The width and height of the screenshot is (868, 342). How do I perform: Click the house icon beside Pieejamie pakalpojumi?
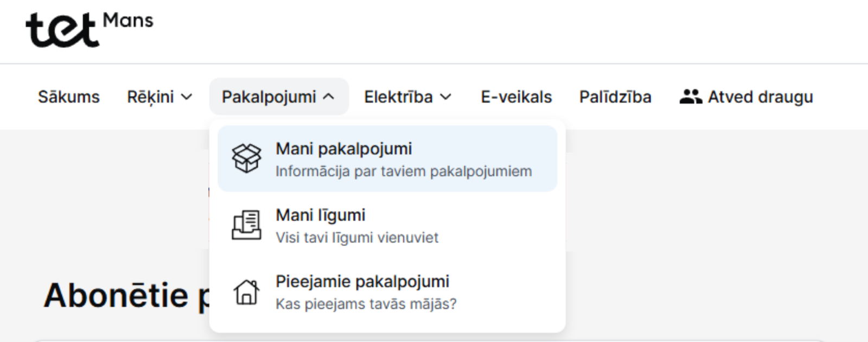click(x=246, y=292)
